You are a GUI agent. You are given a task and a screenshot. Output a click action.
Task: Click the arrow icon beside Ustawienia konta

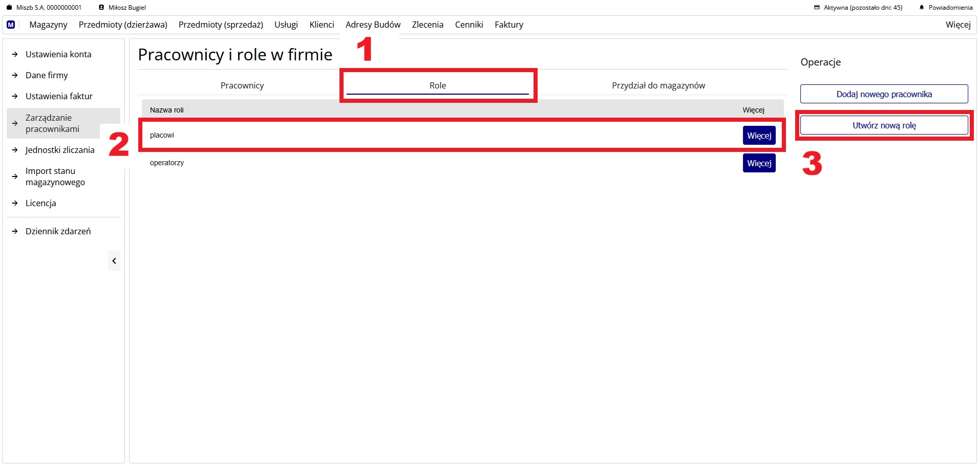pos(15,54)
